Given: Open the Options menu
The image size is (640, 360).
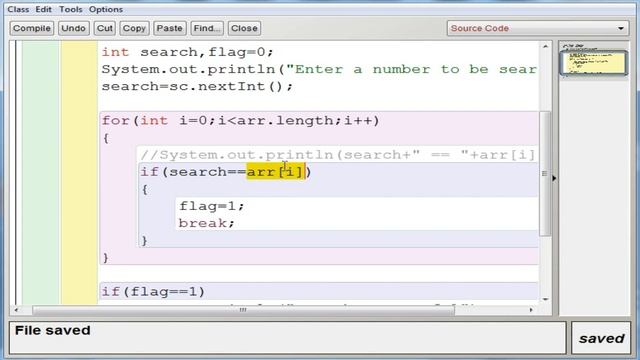Looking at the screenshot, I should 106,9.
